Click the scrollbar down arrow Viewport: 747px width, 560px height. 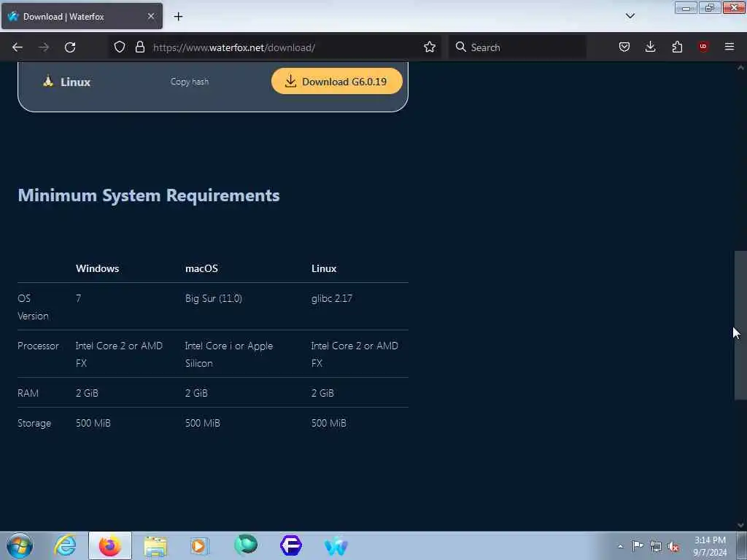[740, 525]
